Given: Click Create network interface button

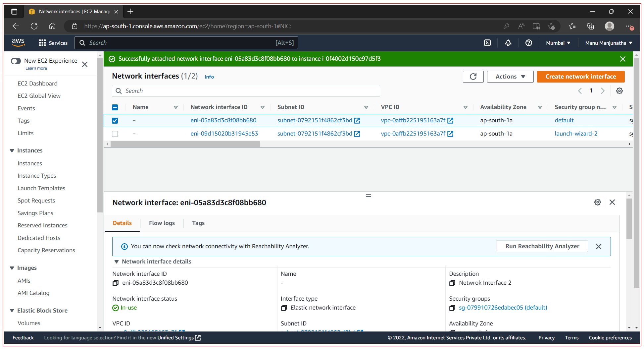Looking at the screenshot, I should point(581,77).
